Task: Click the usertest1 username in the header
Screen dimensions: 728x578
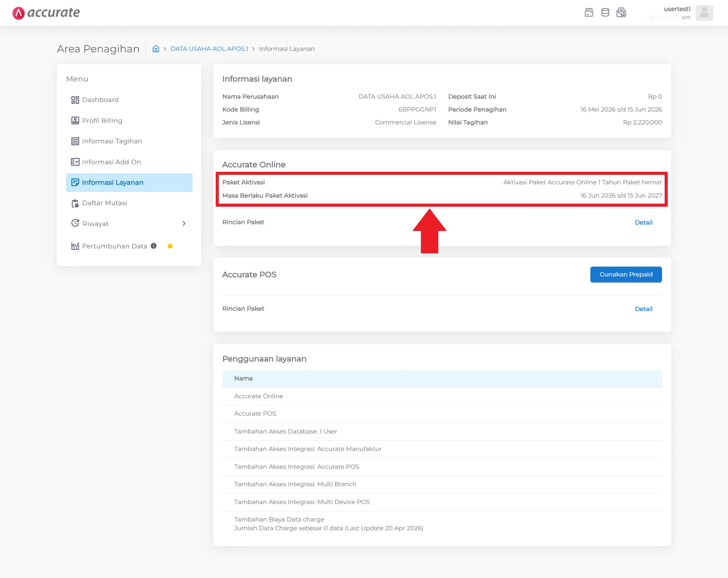Action: 677,9
